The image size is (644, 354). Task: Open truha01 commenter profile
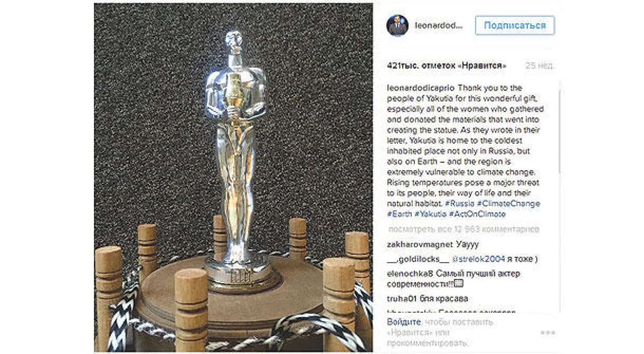402,299
